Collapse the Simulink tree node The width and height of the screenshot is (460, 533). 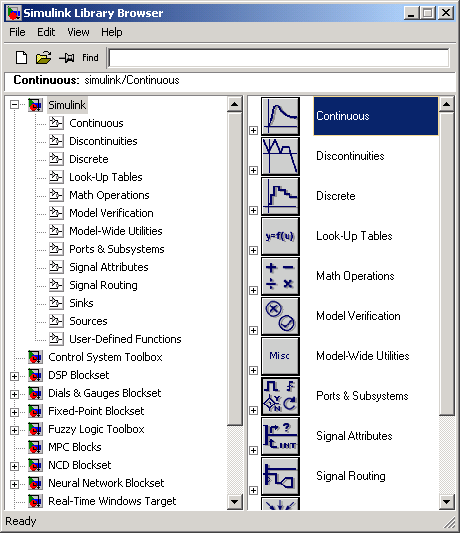(x=14, y=104)
